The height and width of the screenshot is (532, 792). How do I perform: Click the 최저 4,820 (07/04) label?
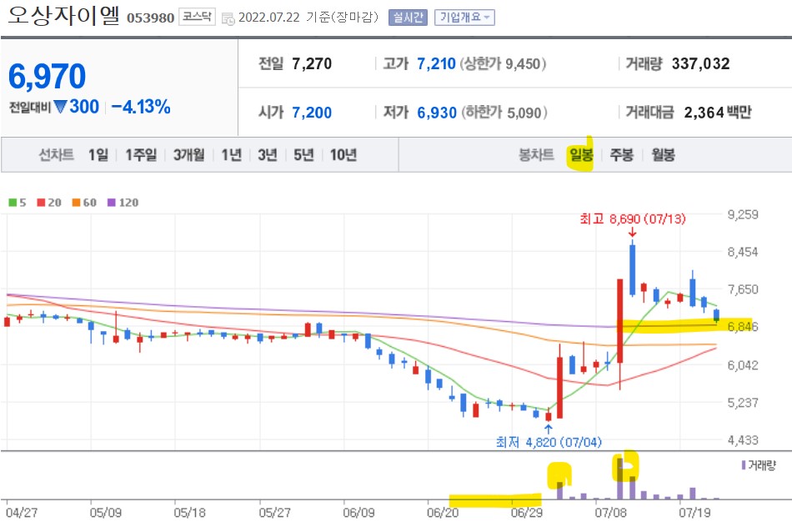tap(549, 442)
